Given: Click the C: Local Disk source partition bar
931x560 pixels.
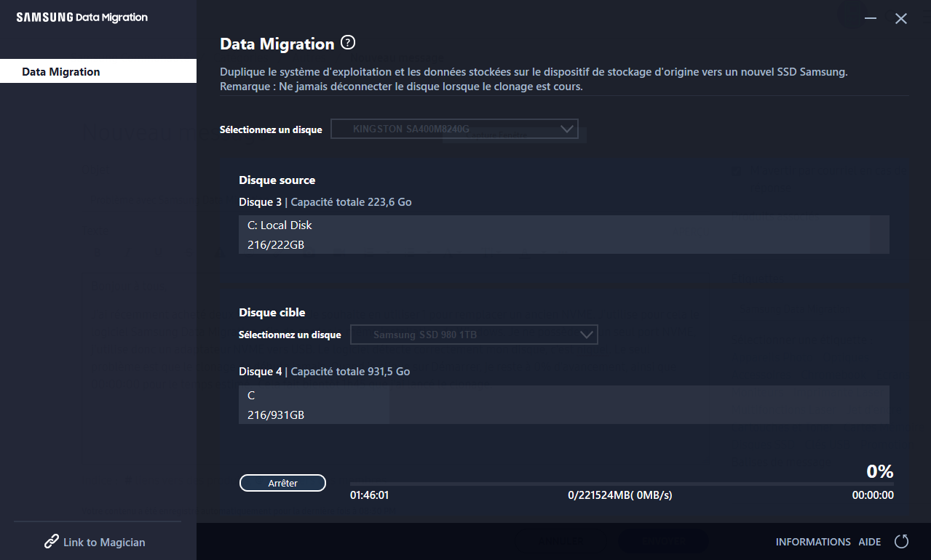Looking at the screenshot, I should (x=564, y=234).
